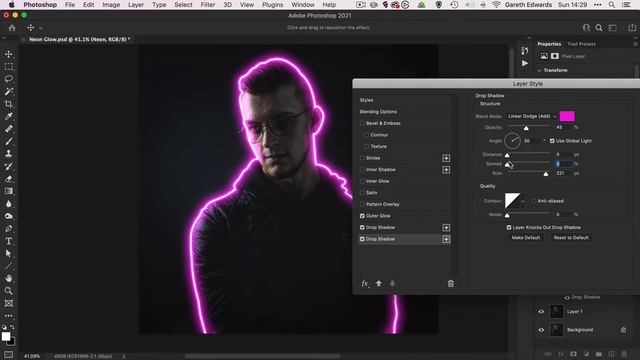Viewport: 640px width, 360px height.
Task: Click Reset to Default button
Action: 571,238
